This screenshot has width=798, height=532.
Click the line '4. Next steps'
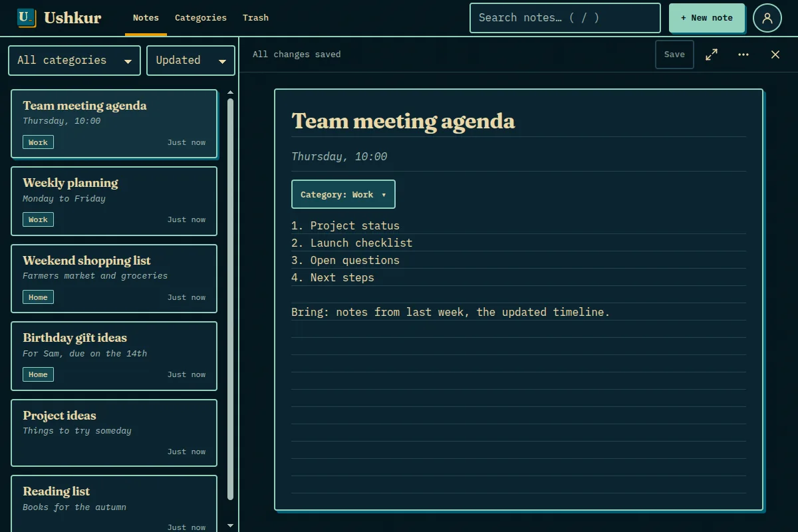[332, 277]
